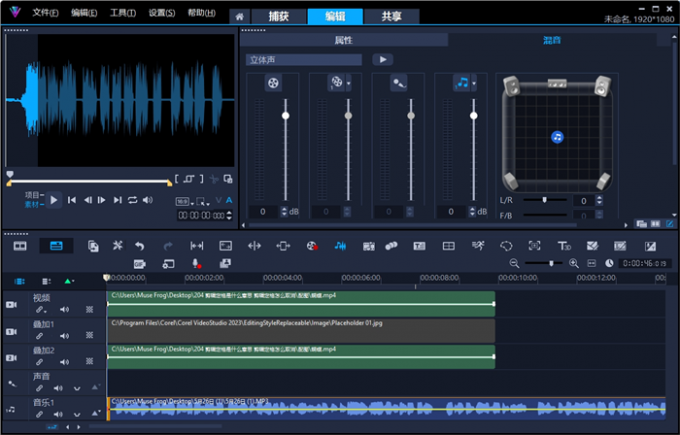
Task: Play the preview clip
Action: (x=54, y=200)
